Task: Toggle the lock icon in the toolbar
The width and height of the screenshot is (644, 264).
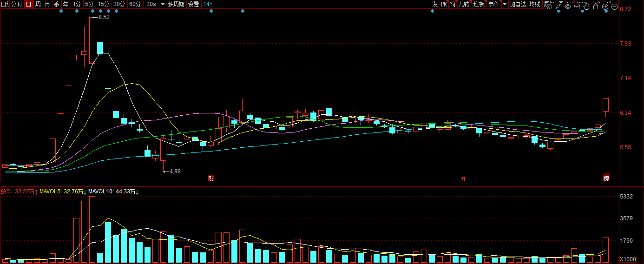Action: [x=596, y=7]
